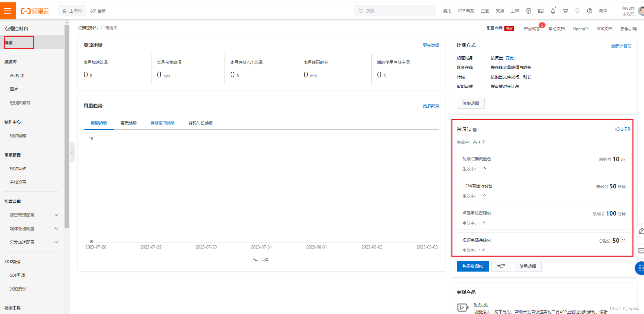Open the ICP 备案 menu
Image resolution: width=644 pixels, height=314 pixels.
[x=466, y=11]
